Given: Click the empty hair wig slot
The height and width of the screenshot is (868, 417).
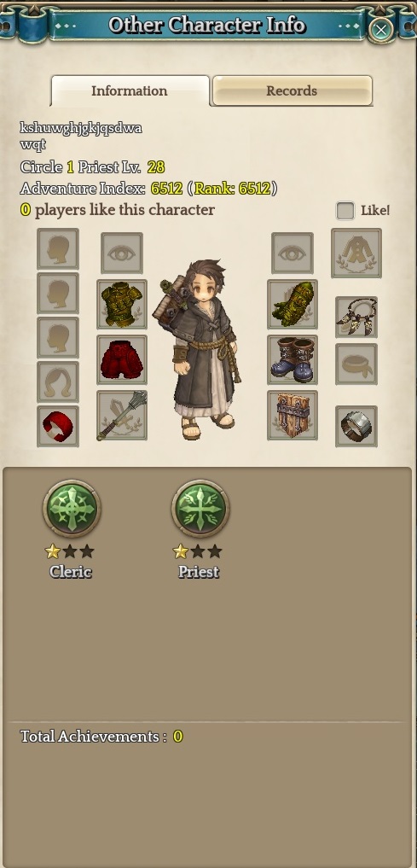Looking at the screenshot, I should (x=57, y=382).
